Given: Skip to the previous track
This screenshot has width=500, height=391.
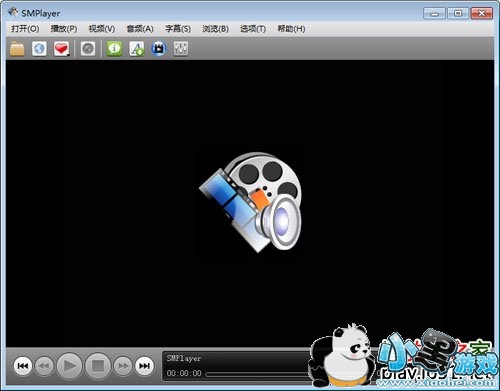Looking at the screenshot, I should point(23,366).
